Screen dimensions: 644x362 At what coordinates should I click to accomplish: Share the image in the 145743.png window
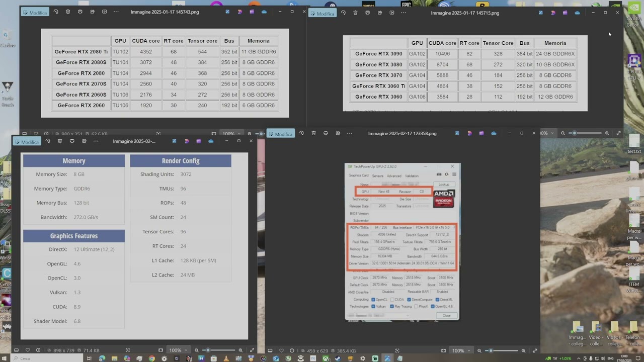(x=92, y=12)
